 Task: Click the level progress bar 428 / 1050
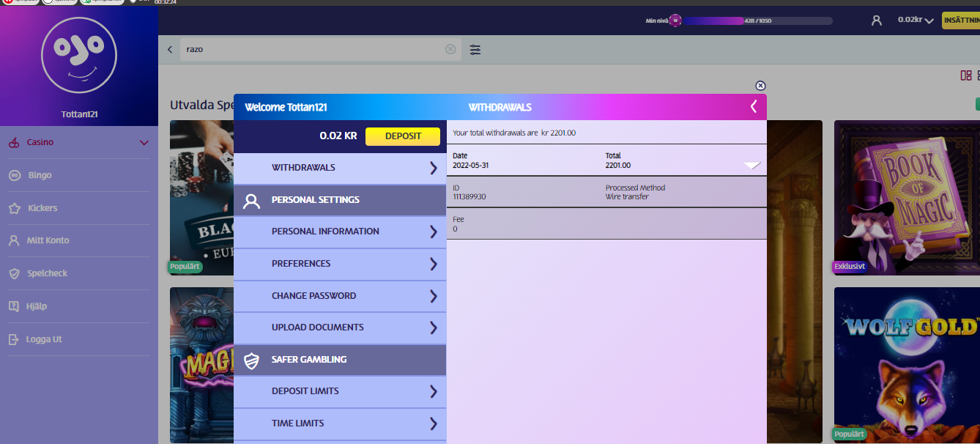(x=757, y=21)
